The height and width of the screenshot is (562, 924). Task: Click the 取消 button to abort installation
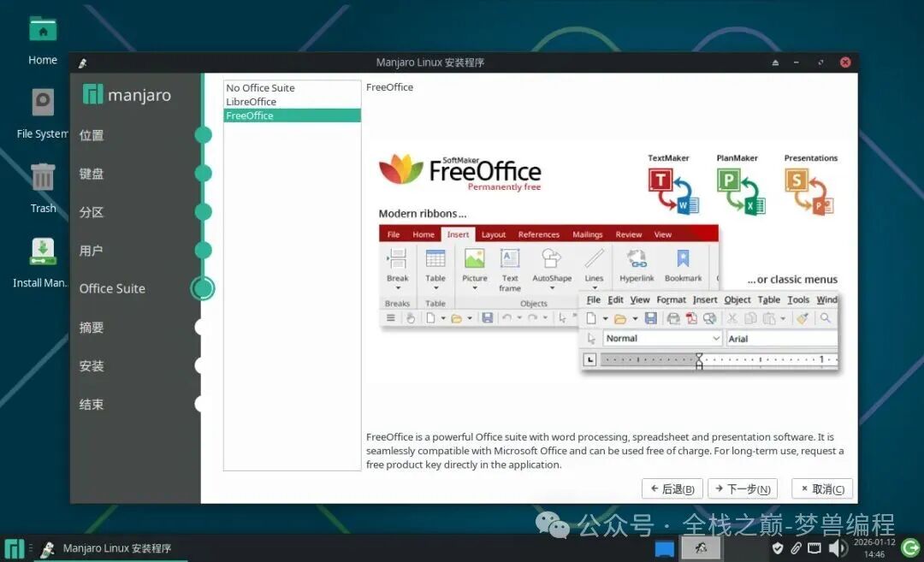(x=821, y=488)
